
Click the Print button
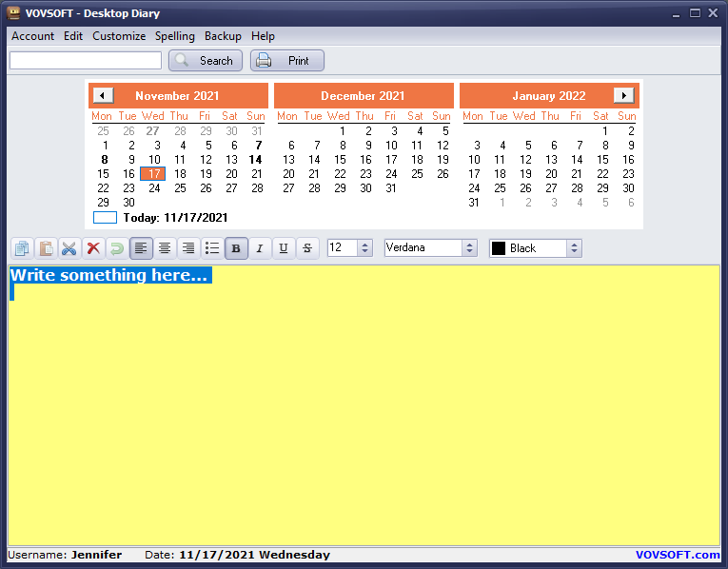point(287,61)
